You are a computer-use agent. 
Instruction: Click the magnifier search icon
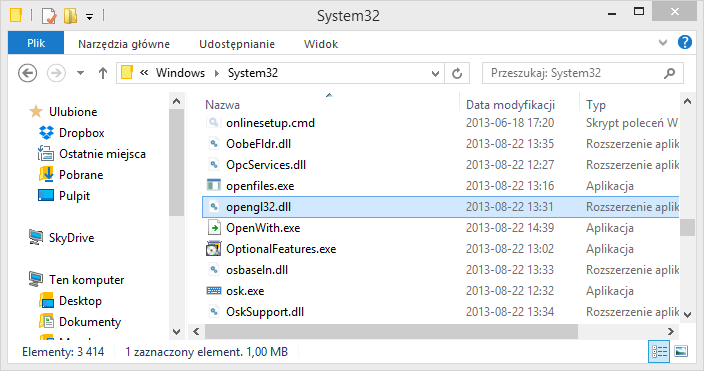[x=669, y=73]
